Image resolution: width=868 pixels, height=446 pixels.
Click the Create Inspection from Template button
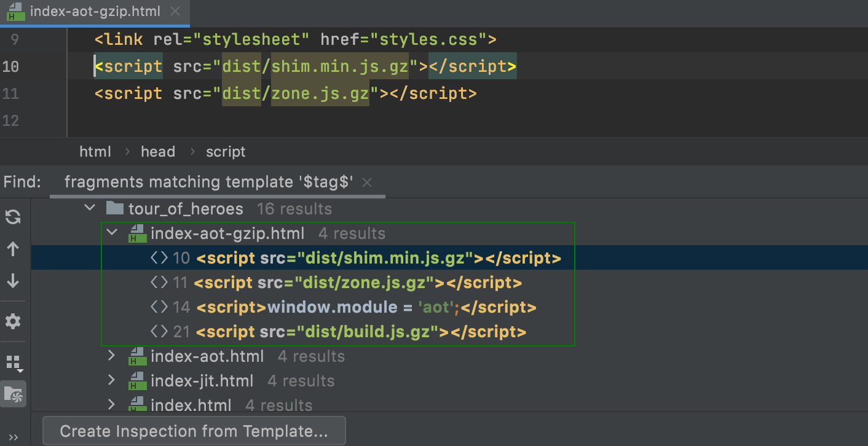click(x=194, y=430)
